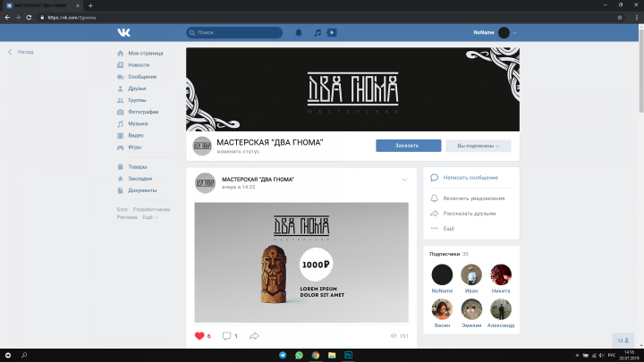Expand the post options chevron
644x362 pixels.
pyautogui.click(x=404, y=180)
